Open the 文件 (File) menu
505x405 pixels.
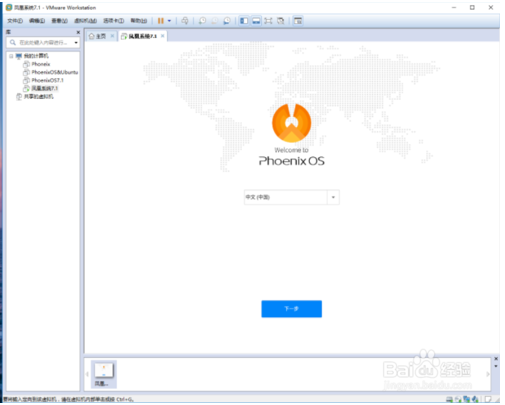click(x=15, y=21)
